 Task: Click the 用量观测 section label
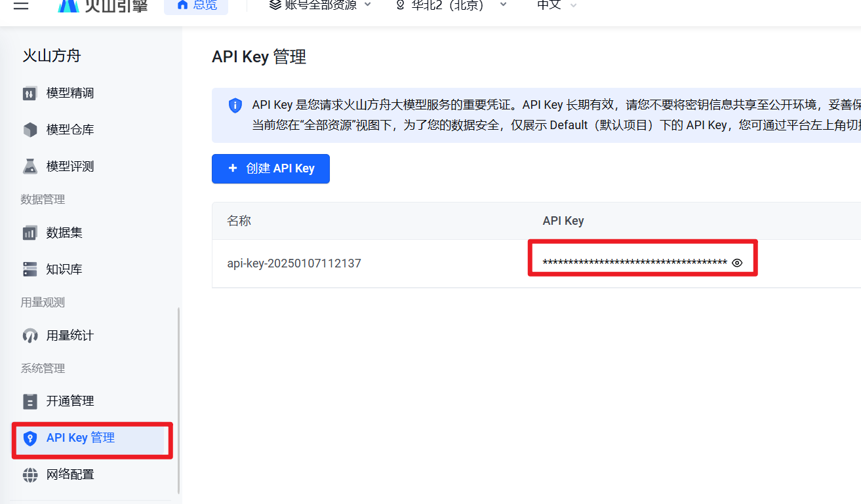point(43,302)
